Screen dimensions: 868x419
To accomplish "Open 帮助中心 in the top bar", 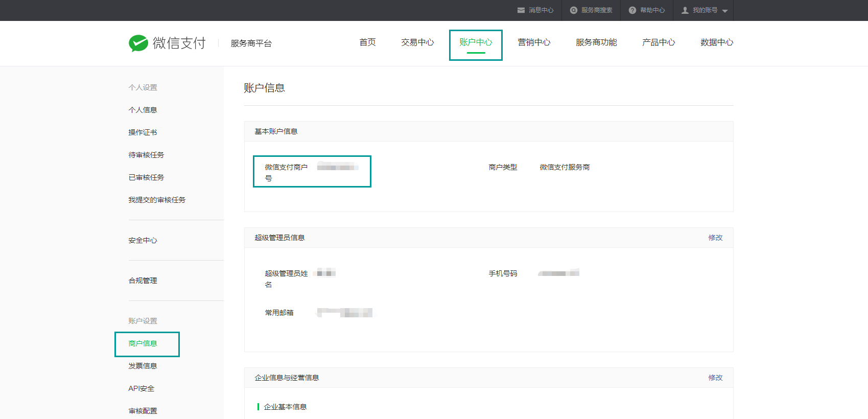I will (652, 10).
